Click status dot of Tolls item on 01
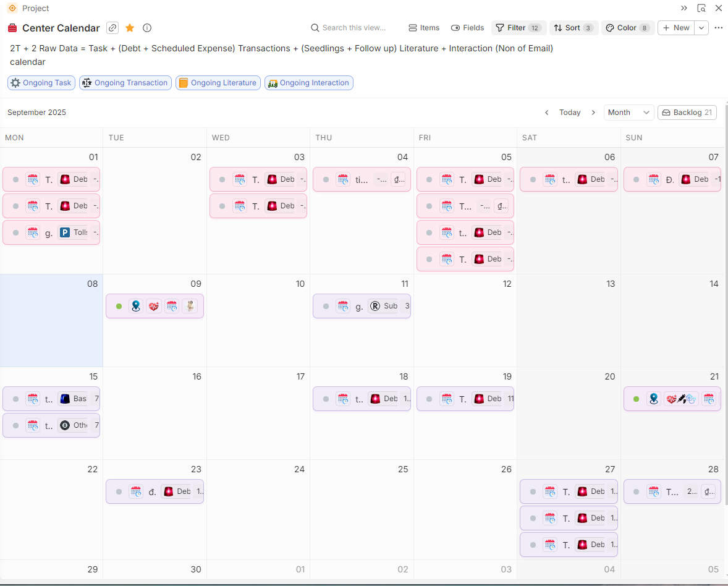 [x=16, y=232]
